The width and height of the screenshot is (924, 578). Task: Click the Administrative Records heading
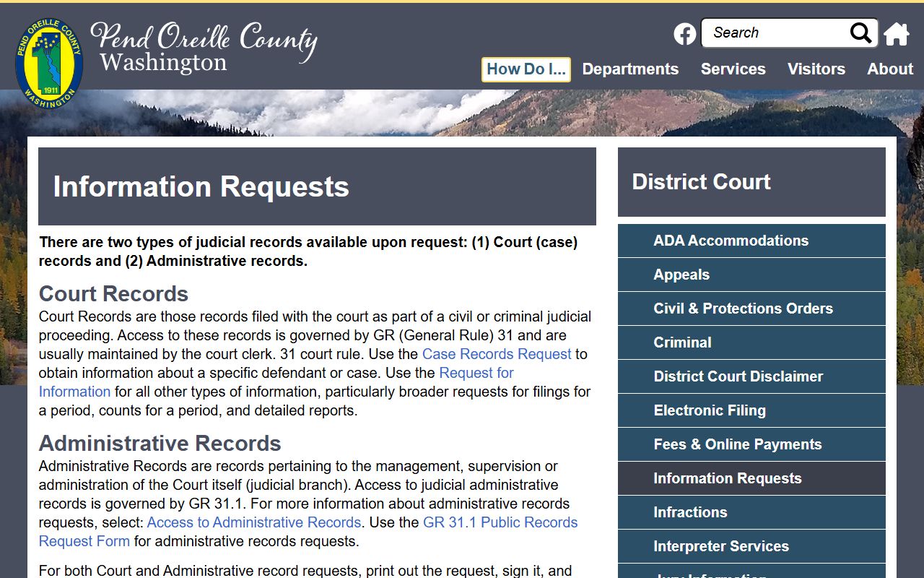coord(160,444)
